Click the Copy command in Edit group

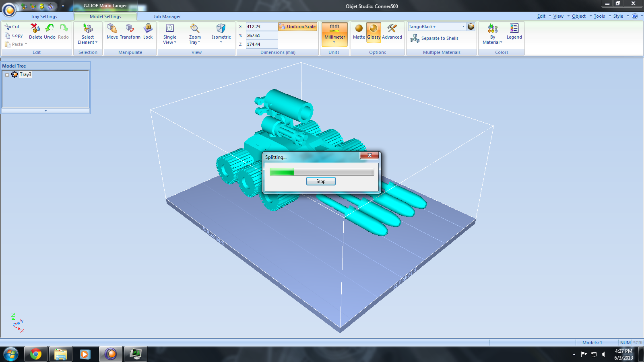14,35
